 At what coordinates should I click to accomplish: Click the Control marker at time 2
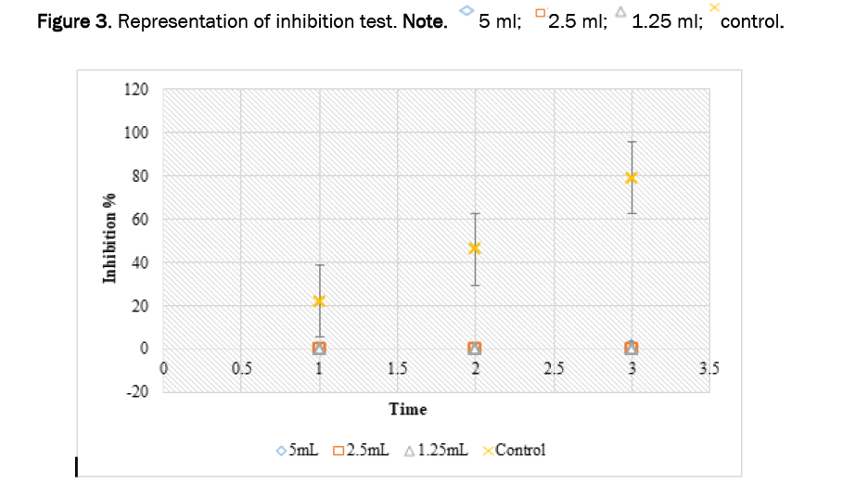(x=476, y=248)
